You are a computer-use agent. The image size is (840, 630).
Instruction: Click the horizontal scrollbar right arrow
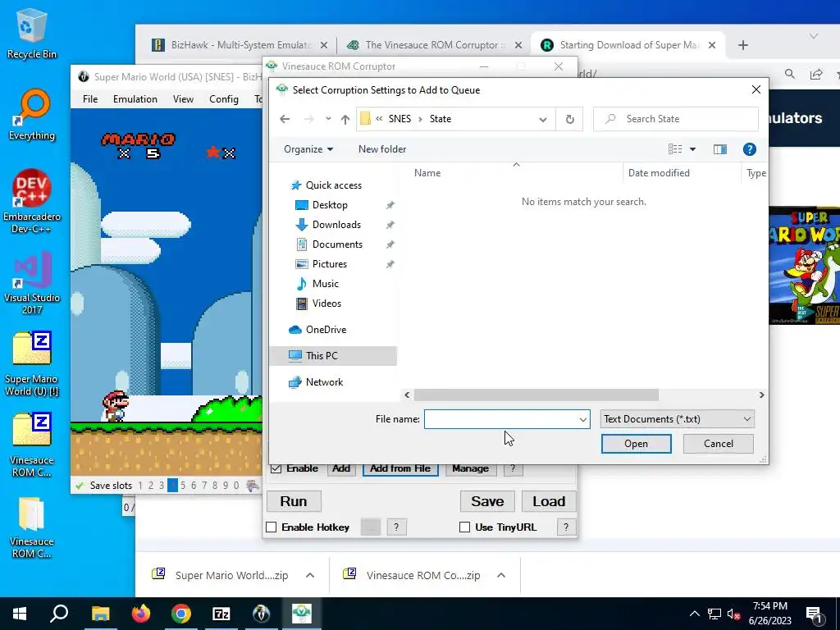761,395
